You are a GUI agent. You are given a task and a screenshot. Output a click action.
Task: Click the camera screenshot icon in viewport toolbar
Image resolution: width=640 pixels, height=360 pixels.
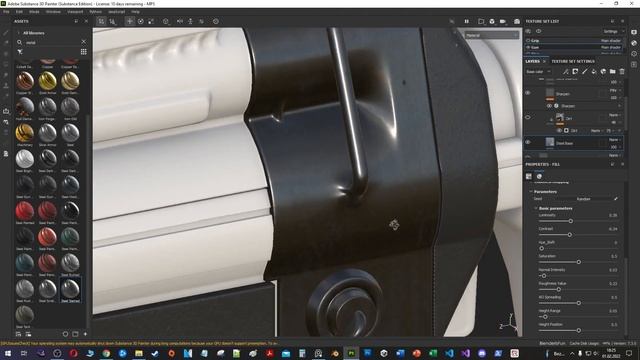517,21
